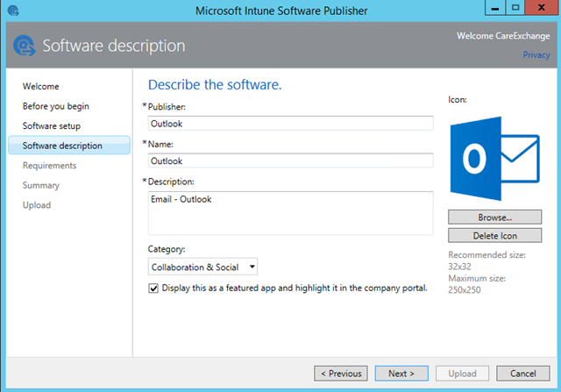This screenshot has width=561, height=392.
Task: Click the Delete Icon button
Action: (x=494, y=236)
